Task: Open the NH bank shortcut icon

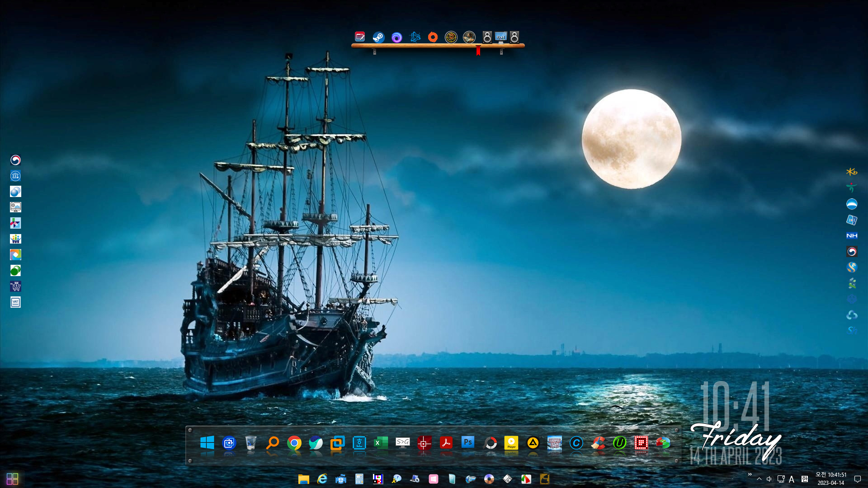Action: (852, 235)
